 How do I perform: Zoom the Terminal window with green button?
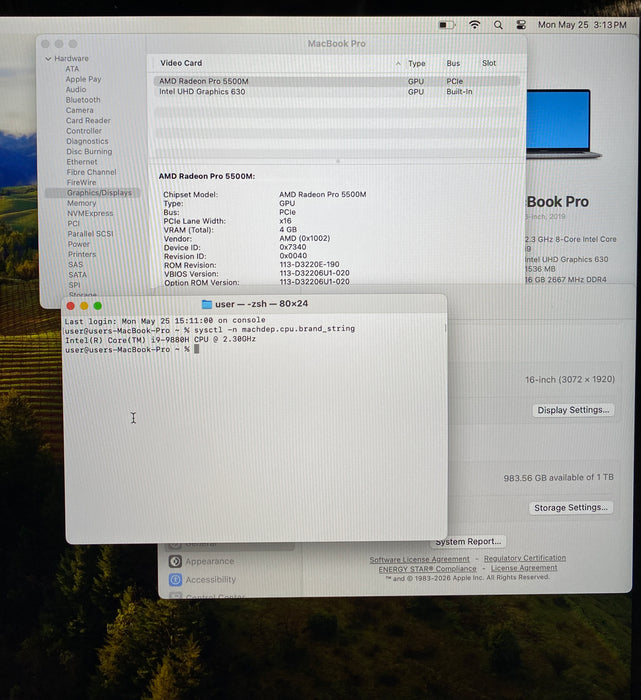[98, 306]
